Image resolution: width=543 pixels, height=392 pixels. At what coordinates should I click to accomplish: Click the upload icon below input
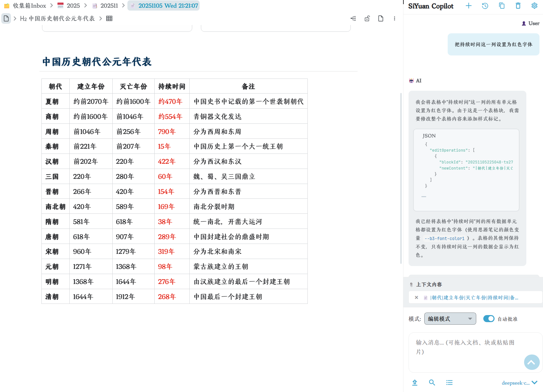415,382
